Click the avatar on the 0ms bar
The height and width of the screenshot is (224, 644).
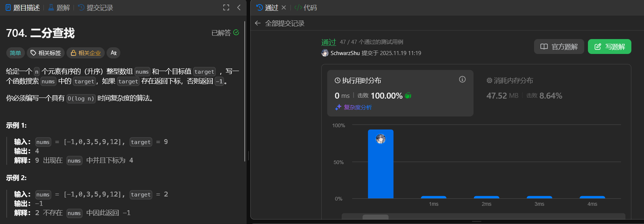click(380, 139)
